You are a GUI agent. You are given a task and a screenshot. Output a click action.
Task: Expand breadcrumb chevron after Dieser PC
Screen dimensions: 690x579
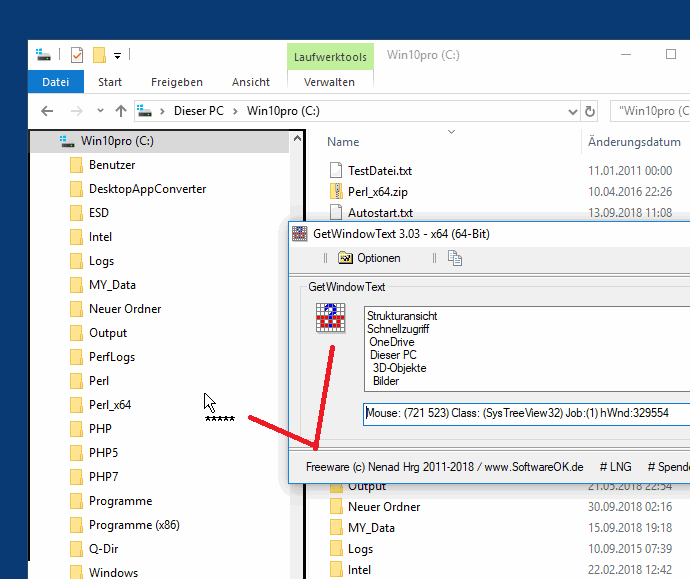pos(235,111)
